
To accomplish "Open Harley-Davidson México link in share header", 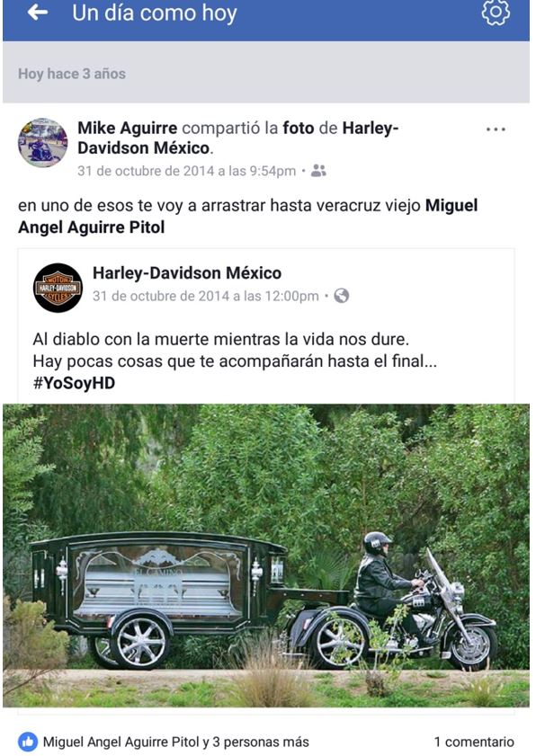I will 238,138.
